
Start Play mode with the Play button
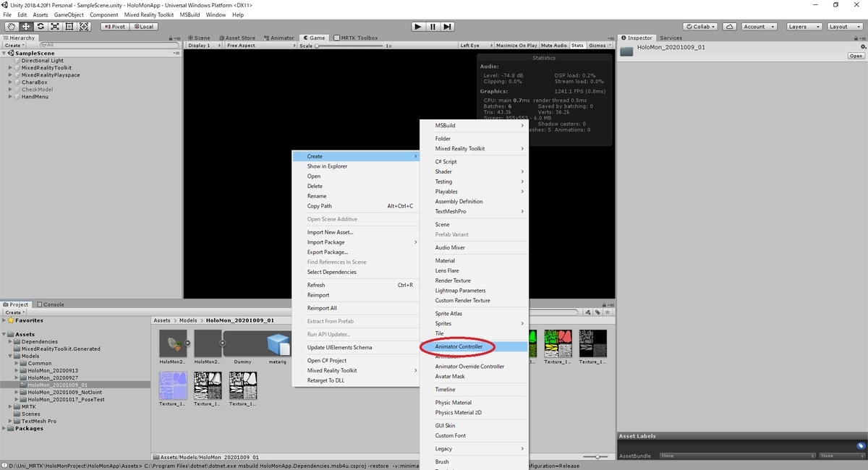[417, 26]
